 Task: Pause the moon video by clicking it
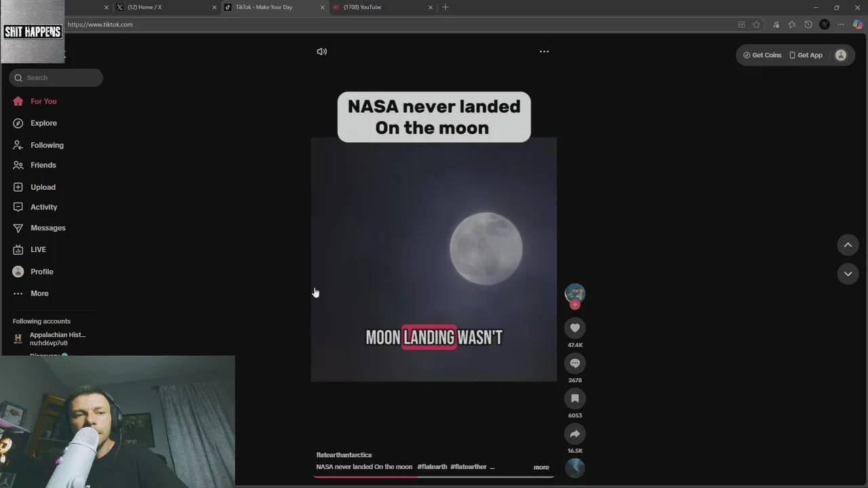434,260
